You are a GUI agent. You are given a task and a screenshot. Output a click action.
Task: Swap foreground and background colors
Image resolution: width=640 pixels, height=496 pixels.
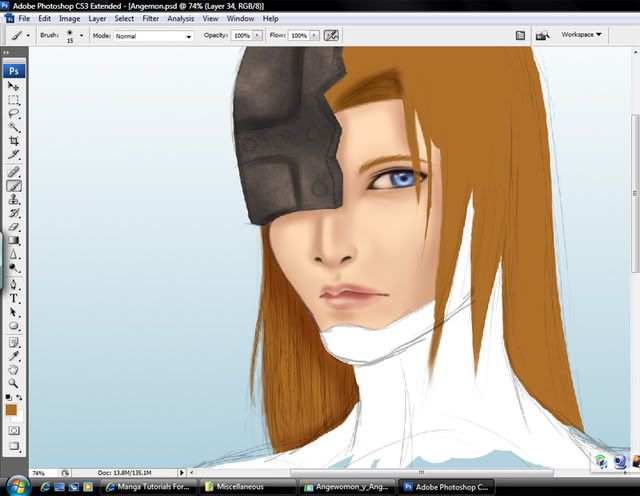19,397
